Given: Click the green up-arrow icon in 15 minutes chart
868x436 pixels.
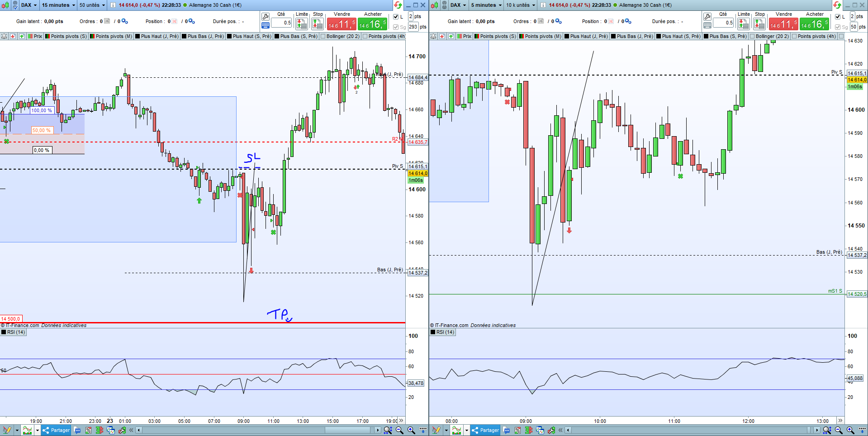Looking at the screenshot, I should pyautogui.click(x=21, y=36).
